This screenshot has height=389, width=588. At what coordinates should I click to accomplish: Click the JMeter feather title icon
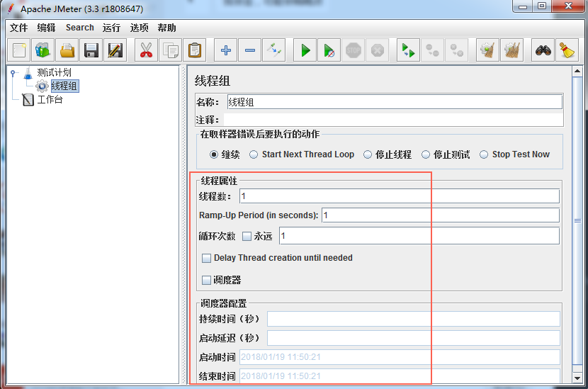coord(11,9)
